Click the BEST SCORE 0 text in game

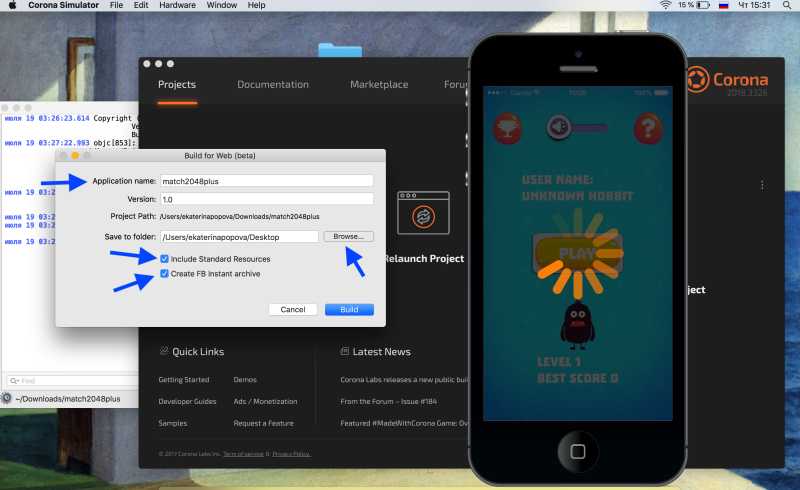click(x=578, y=378)
